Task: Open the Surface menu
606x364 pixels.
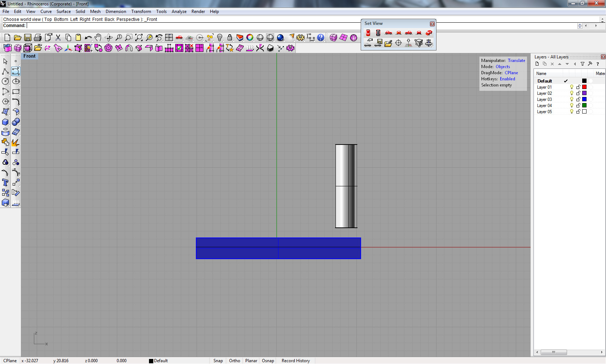Action: pyautogui.click(x=63, y=12)
